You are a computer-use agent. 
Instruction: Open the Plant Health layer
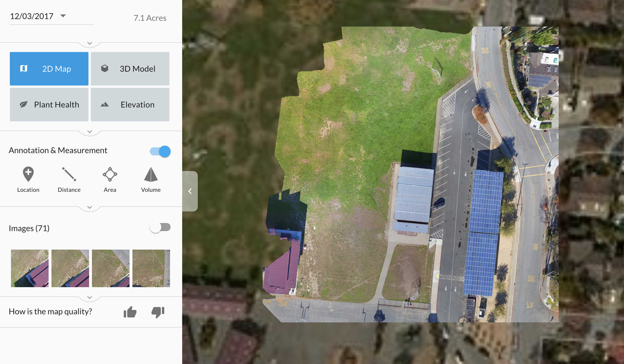[49, 105]
